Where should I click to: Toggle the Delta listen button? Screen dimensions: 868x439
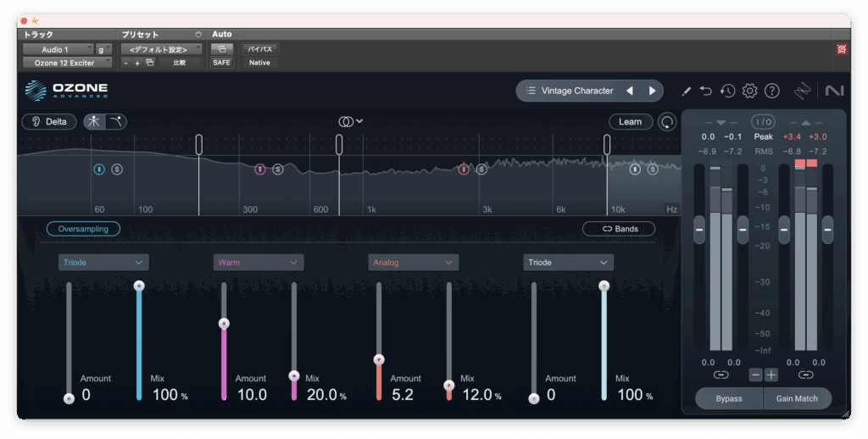point(49,121)
